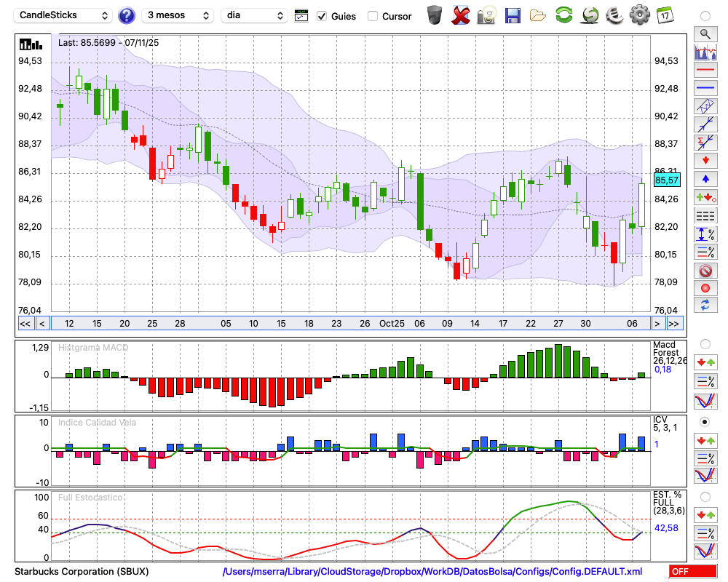Viewport: 728px width, 582px height.
Task: Open the CandleSticks chart type dropdown
Action: point(64,15)
